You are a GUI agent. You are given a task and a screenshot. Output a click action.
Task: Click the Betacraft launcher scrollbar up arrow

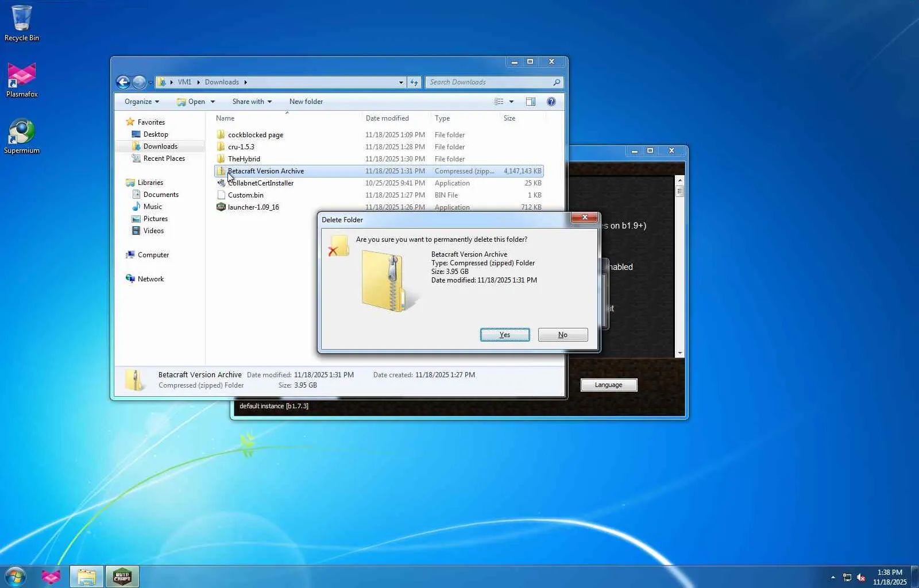(680, 180)
